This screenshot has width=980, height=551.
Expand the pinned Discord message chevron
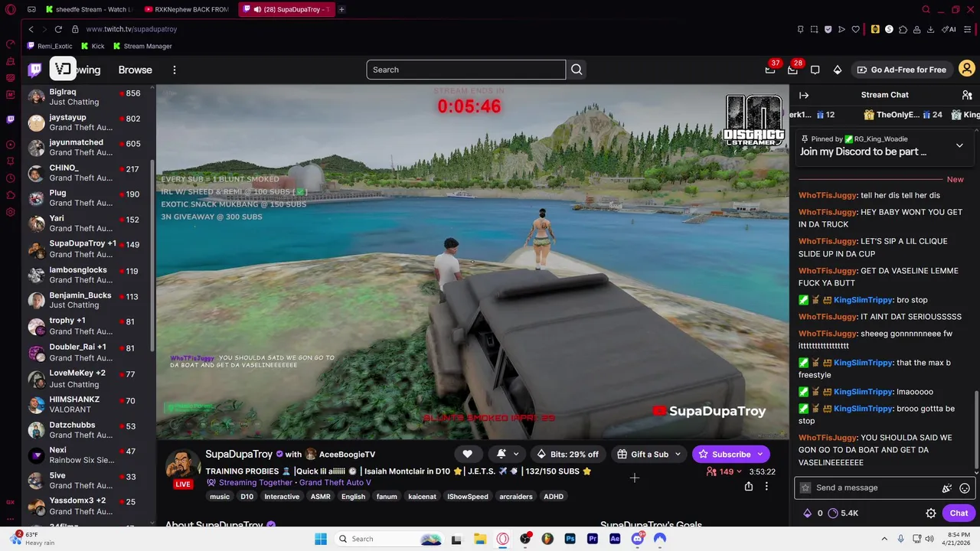point(959,145)
